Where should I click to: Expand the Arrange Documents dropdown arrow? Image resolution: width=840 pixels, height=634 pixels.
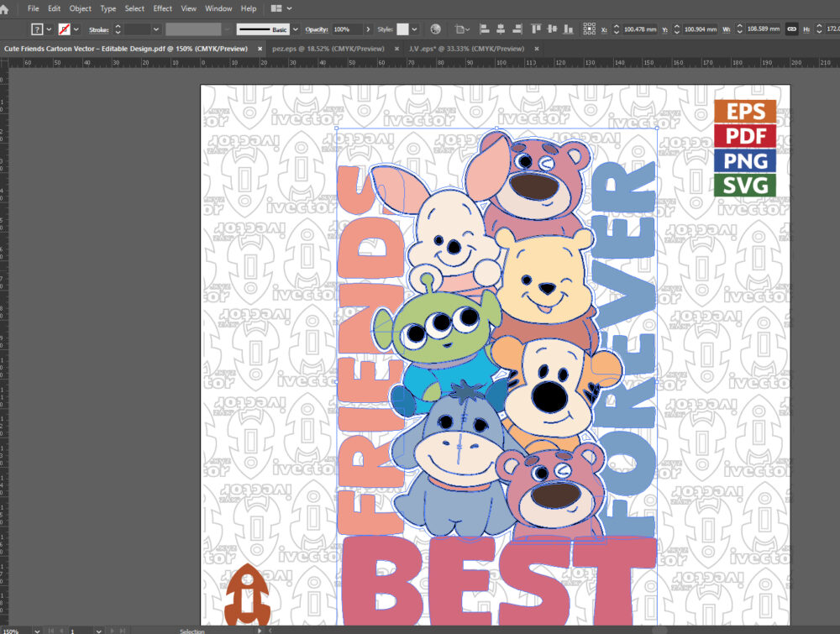click(289, 8)
